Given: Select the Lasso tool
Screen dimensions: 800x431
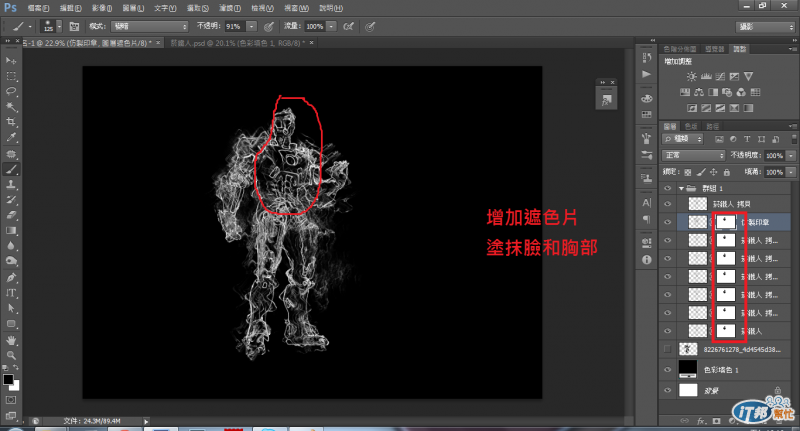Looking at the screenshot, I should 11,91.
